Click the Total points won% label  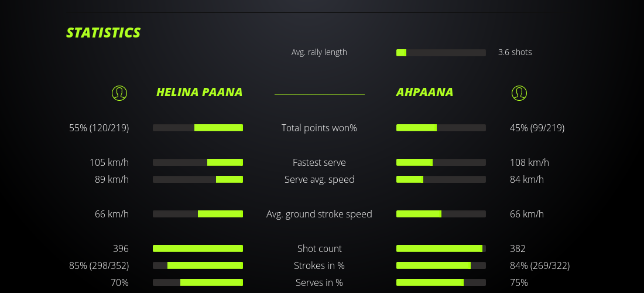pyautogui.click(x=319, y=128)
